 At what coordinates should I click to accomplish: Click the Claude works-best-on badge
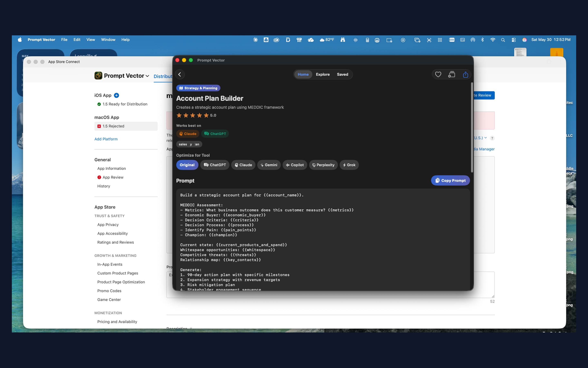188,134
